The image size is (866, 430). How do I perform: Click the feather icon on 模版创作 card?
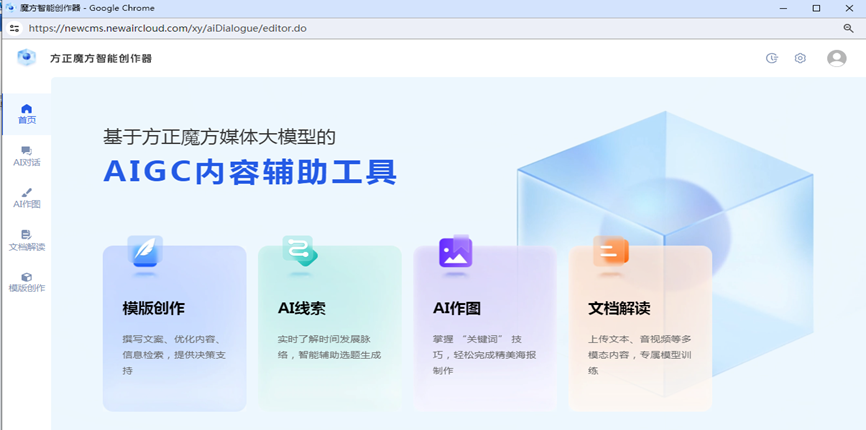click(145, 251)
